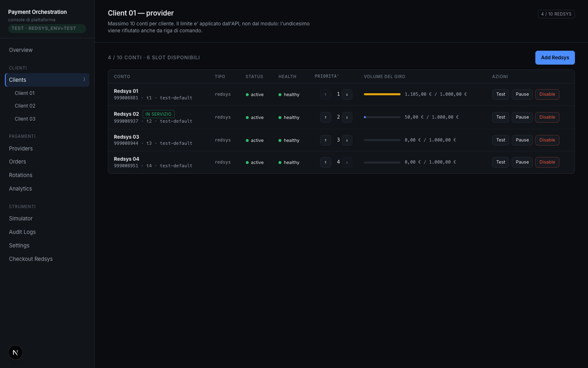Click merchant code 999008951
The height and width of the screenshot is (368, 588).
tap(126, 166)
